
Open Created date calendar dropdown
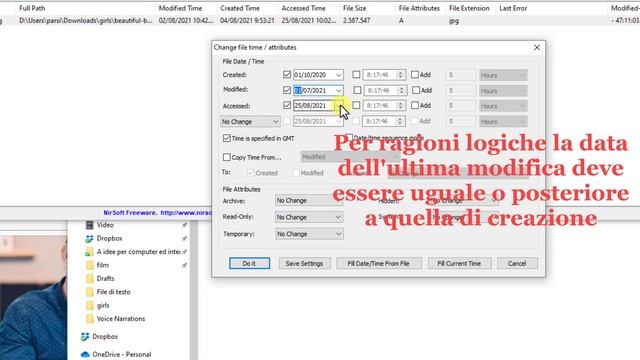point(338,75)
